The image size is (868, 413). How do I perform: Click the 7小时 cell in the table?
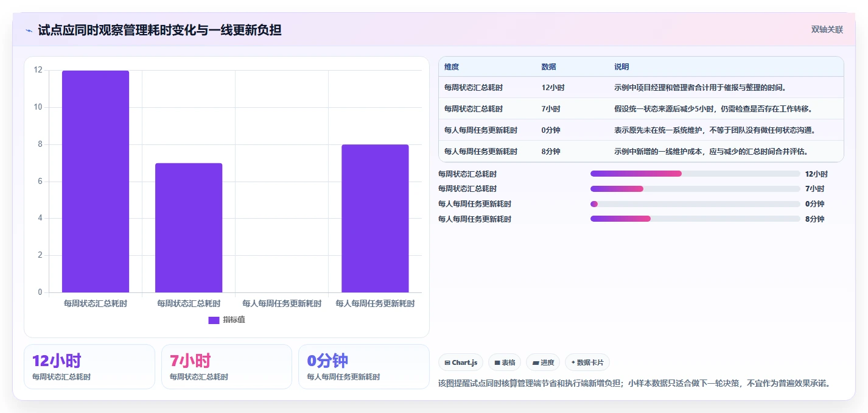click(551, 109)
